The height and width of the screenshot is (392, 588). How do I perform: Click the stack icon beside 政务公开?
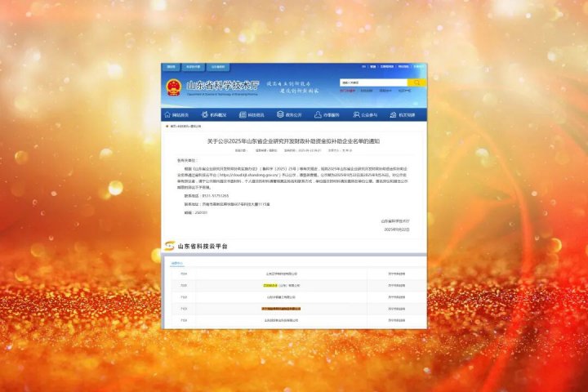pos(281,115)
